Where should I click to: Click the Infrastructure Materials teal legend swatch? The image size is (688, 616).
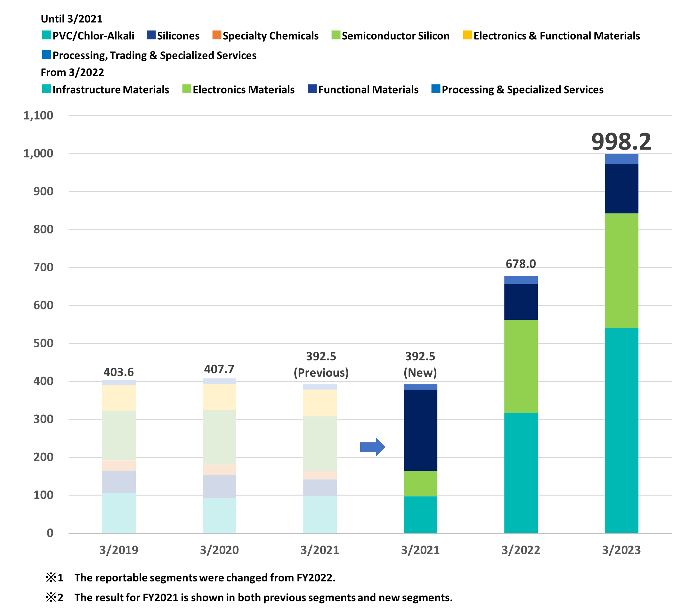pos(46,89)
